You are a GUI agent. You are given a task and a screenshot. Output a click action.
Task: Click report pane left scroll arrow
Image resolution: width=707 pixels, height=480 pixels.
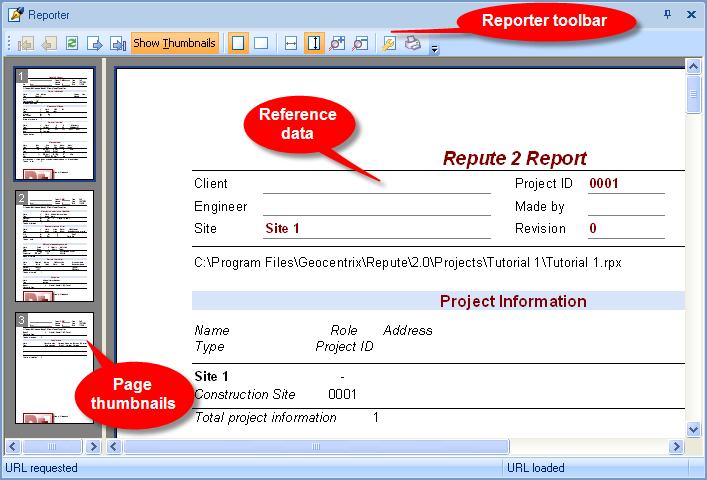click(114, 446)
